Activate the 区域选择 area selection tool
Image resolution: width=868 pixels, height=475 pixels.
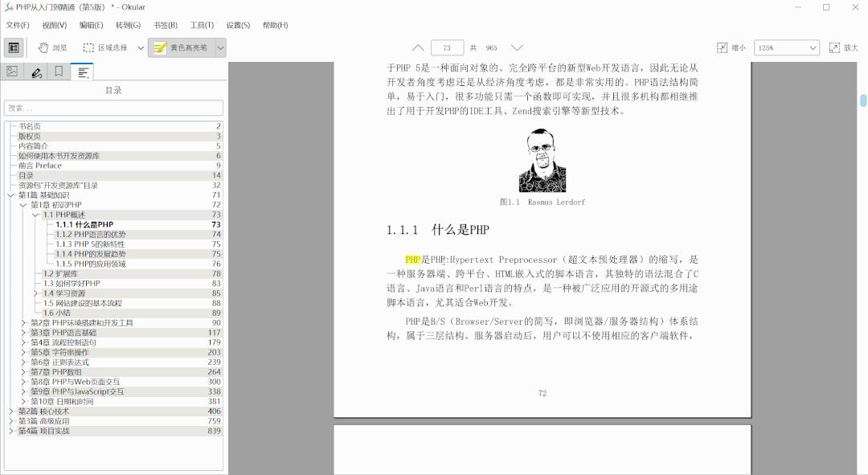[109, 47]
